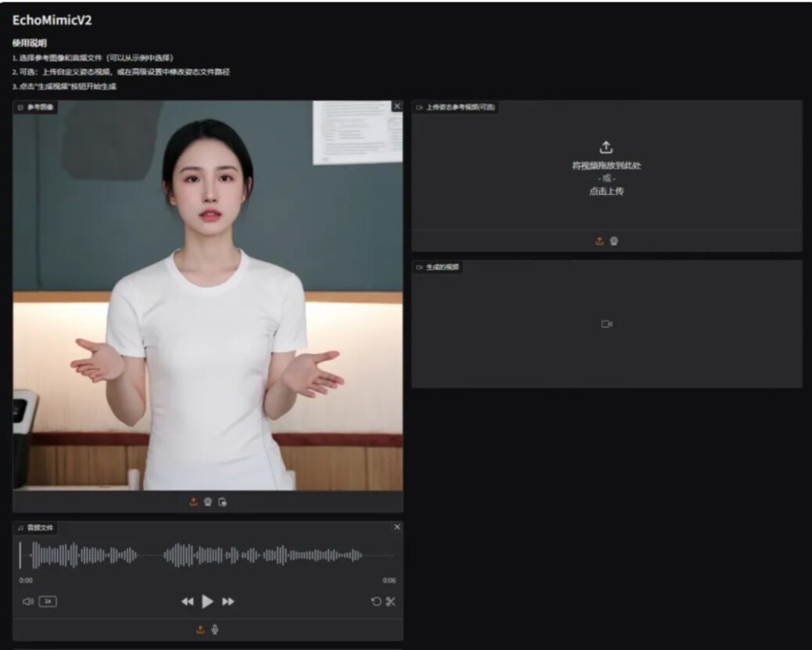812x650 pixels.
Task: Enable audio looping with the loop icon
Action: point(376,602)
